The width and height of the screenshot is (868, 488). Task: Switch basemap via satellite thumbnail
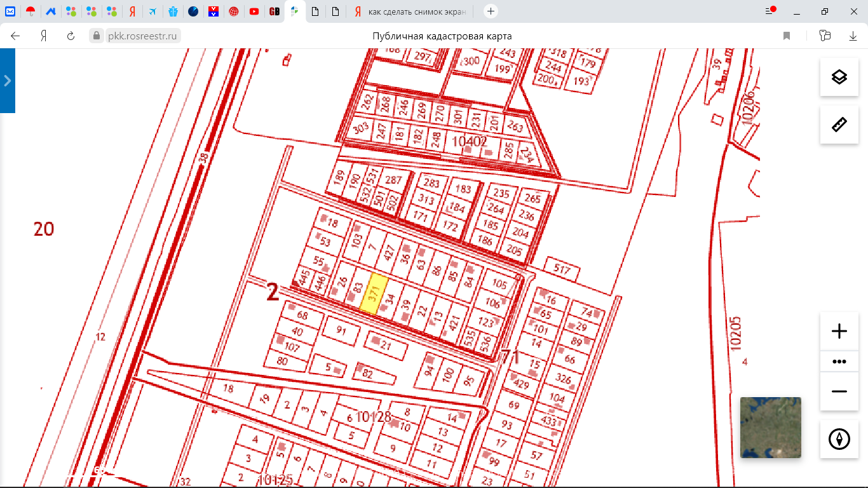coord(770,427)
